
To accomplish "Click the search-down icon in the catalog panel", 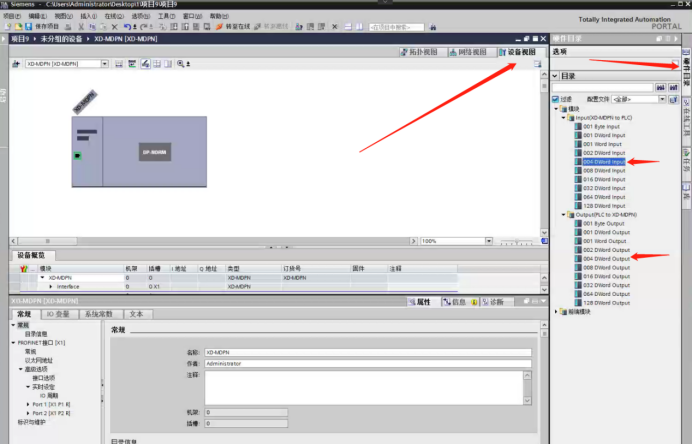I will click(x=660, y=87).
